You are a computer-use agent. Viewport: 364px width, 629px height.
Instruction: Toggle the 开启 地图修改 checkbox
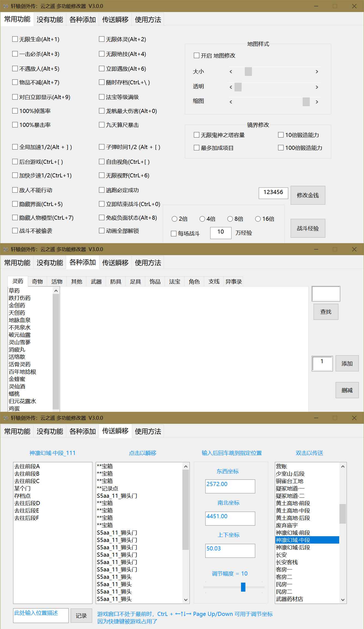pos(197,56)
